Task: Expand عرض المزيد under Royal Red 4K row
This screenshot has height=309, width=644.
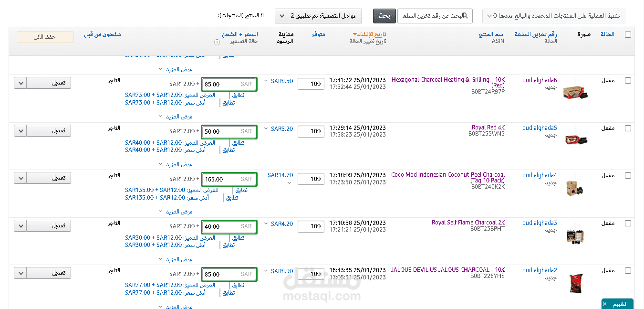Action: coord(176,164)
